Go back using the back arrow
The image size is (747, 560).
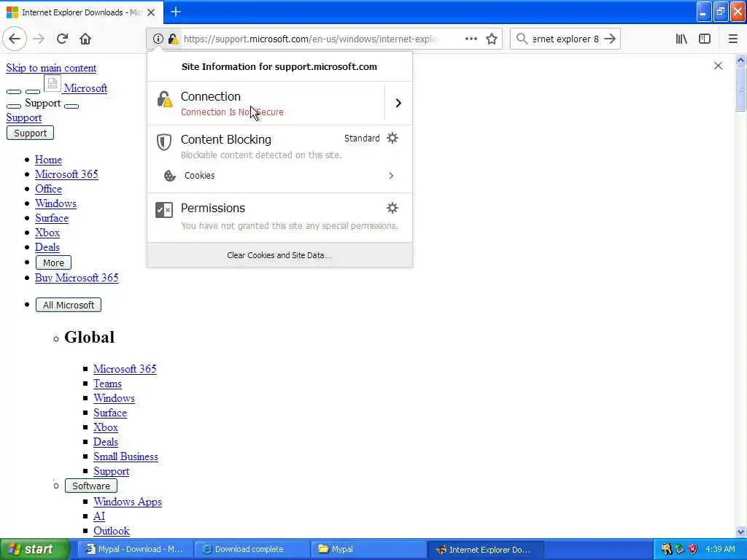coord(15,39)
